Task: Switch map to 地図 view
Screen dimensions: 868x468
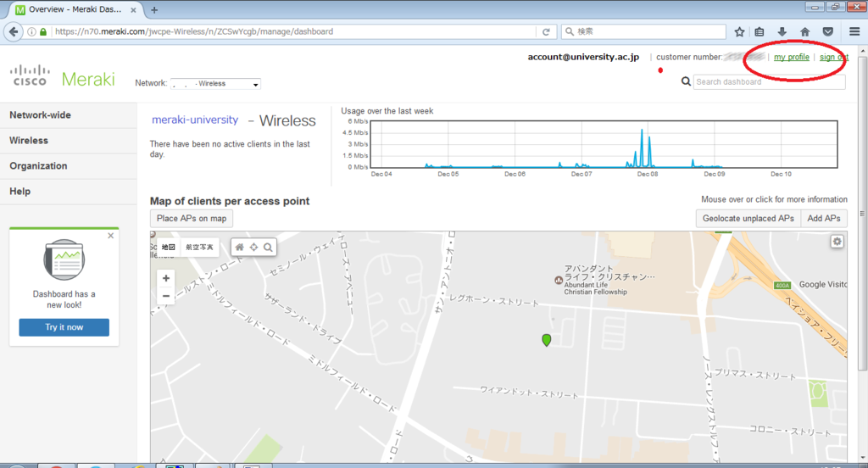Action: pyautogui.click(x=169, y=247)
